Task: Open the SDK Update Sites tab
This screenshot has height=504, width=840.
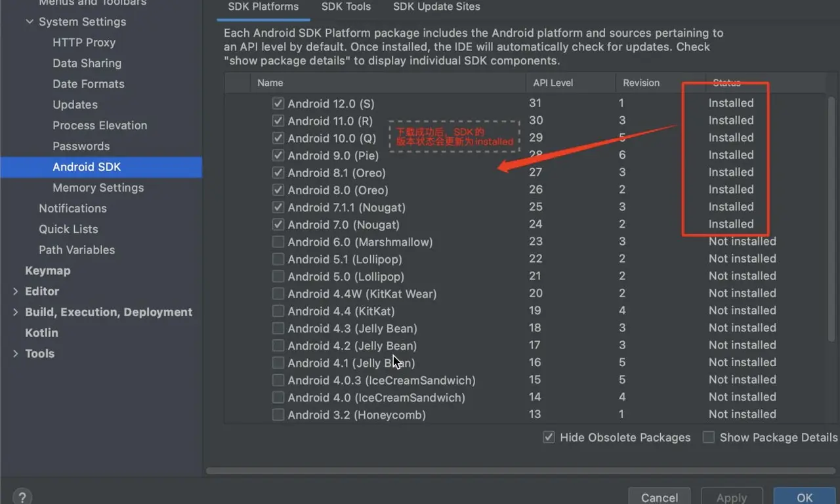Action: (436, 7)
